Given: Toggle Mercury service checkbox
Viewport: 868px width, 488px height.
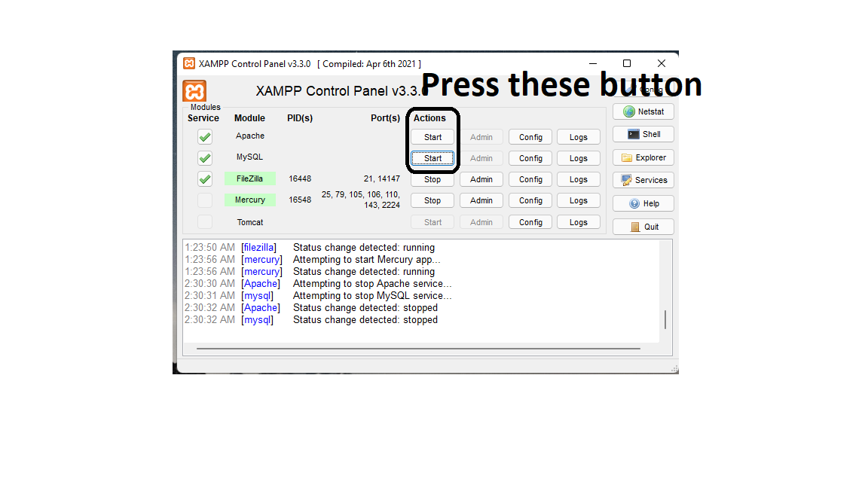Looking at the screenshot, I should pos(205,200).
